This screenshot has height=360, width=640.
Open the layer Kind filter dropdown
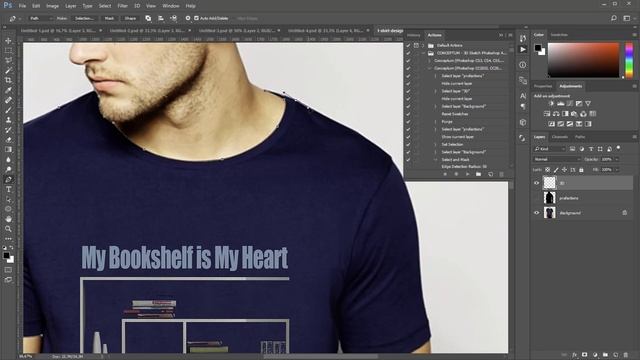tap(549, 149)
